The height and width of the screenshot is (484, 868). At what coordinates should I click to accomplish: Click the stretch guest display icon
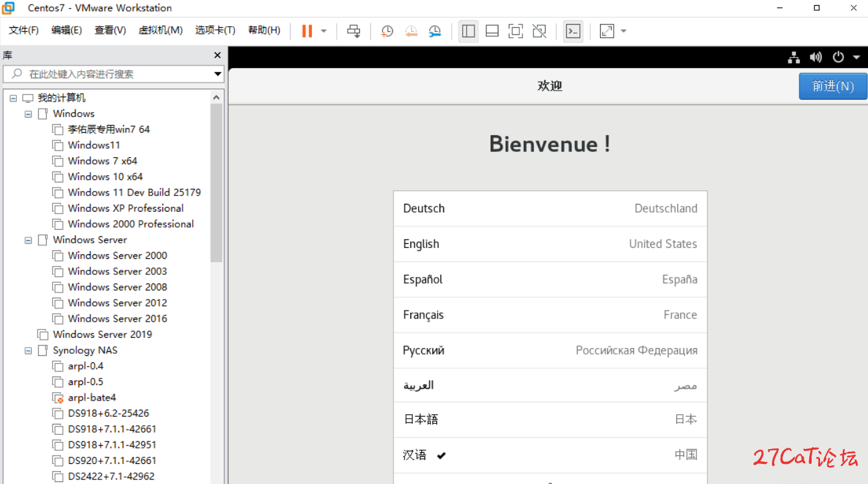click(x=606, y=31)
